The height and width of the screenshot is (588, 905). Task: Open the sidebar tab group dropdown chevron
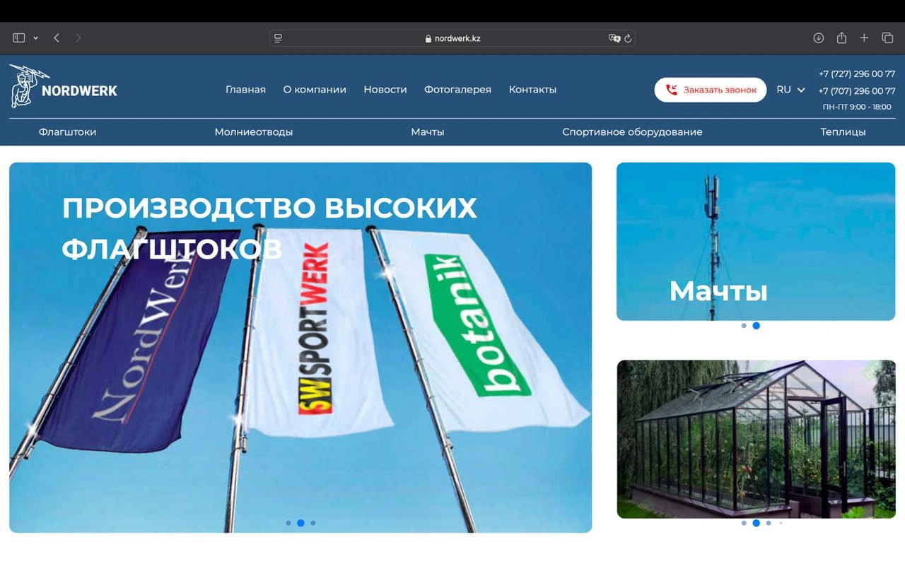coord(35,38)
